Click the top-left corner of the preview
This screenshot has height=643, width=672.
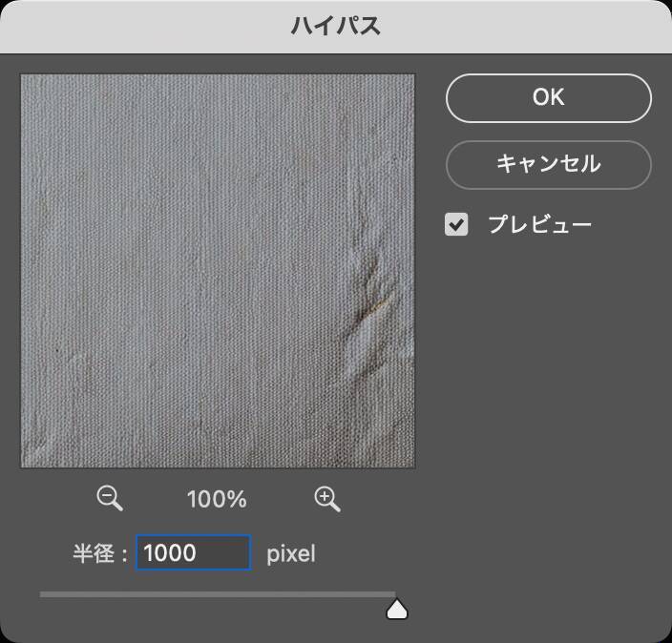click(x=25, y=77)
